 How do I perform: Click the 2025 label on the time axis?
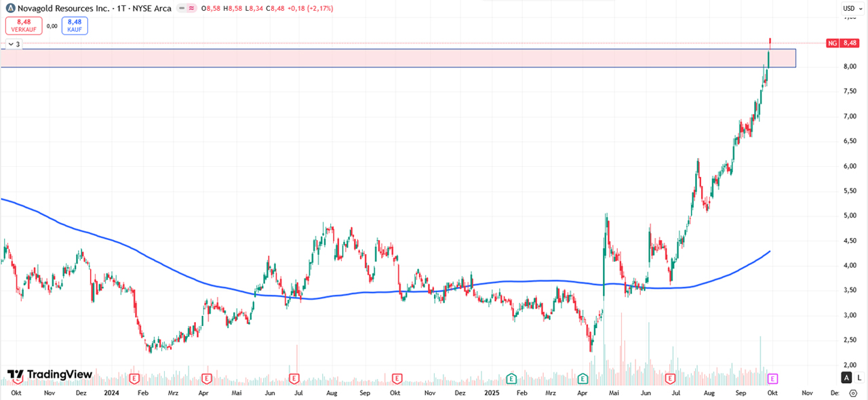coord(491,393)
